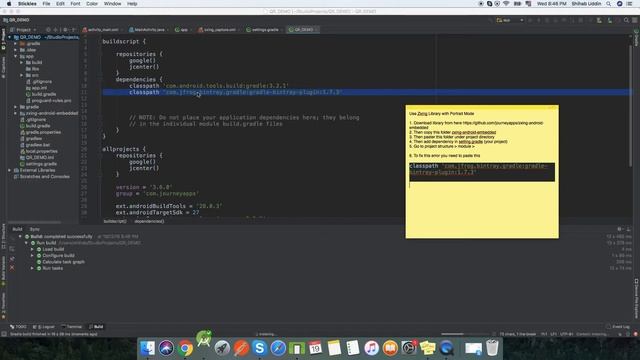Expand the Configure build node
Screen dimensions: 640x360
(33, 256)
